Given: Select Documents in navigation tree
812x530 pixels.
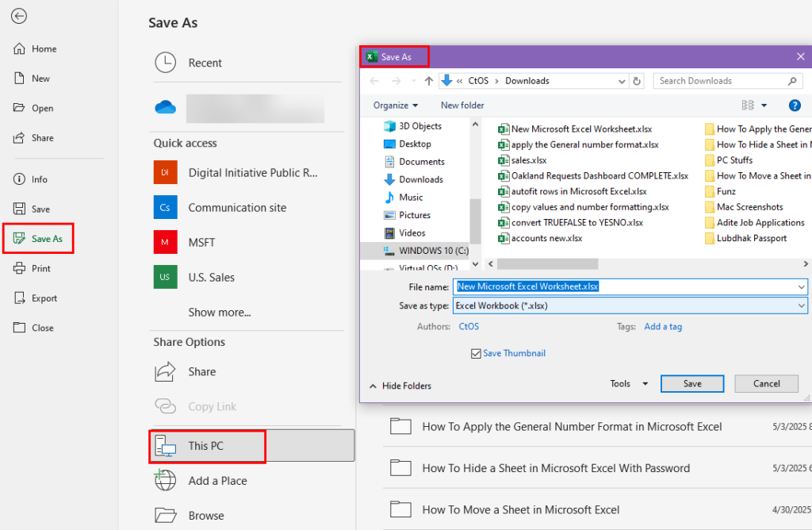Looking at the screenshot, I should (x=414, y=162).
